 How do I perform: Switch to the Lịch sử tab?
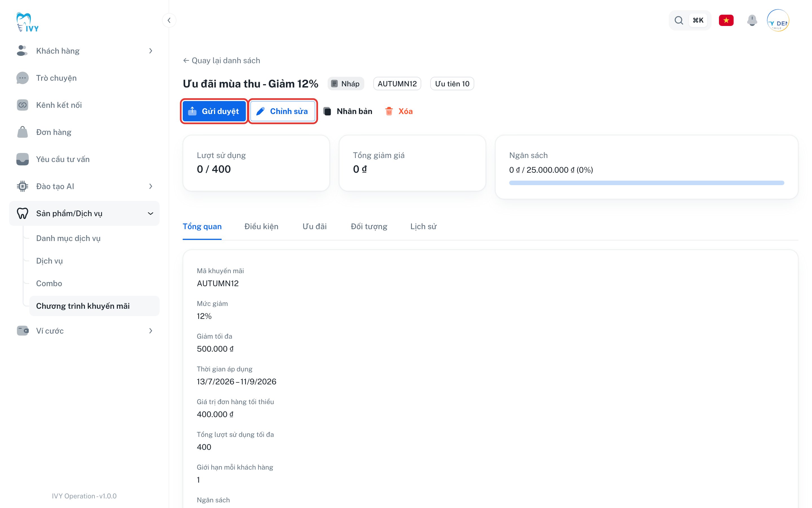pyautogui.click(x=423, y=226)
